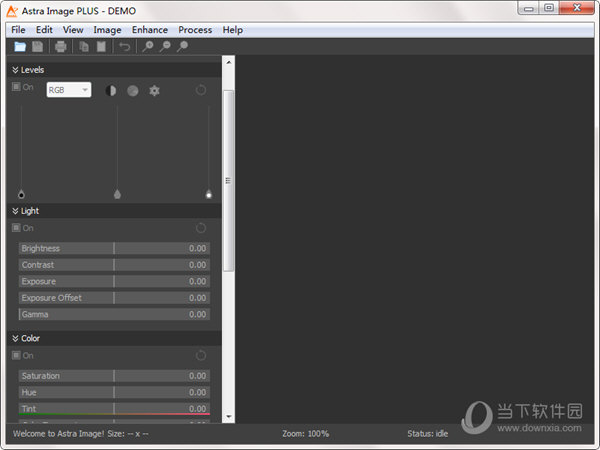This screenshot has height=450, width=600.
Task: Click the panel scrollbar down arrow
Action: pyautogui.click(x=228, y=416)
